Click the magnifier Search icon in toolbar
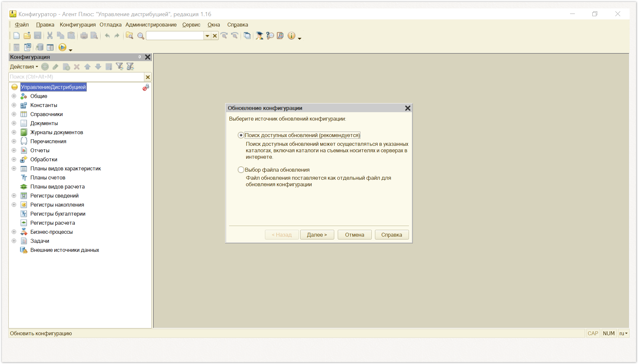638x364 pixels. click(140, 36)
